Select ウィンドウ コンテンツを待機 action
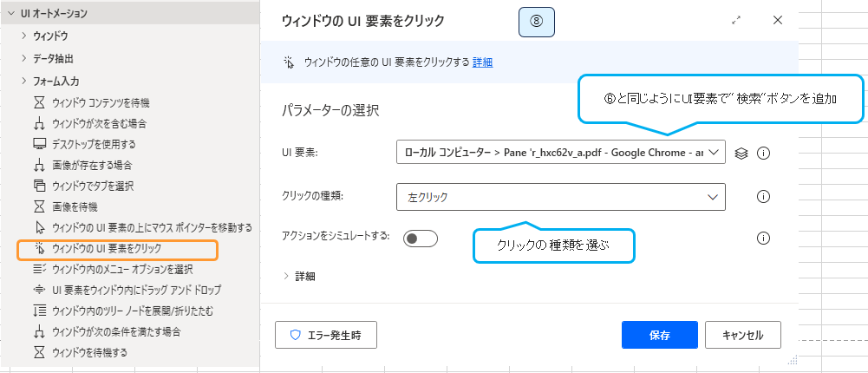The image size is (868, 373). pos(101,102)
